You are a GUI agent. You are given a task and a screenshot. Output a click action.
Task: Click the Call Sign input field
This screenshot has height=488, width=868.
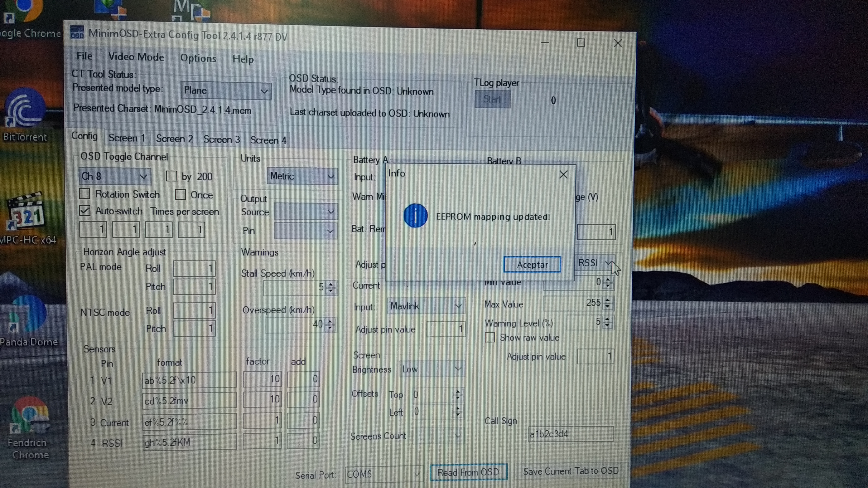pyautogui.click(x=570, y=434)
